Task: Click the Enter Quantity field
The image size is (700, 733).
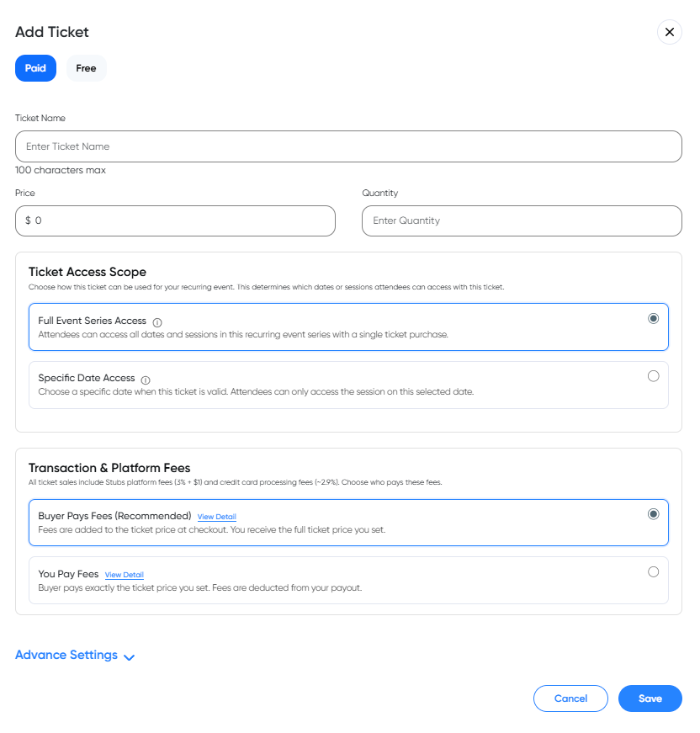Action: click(x=522, y=220)
